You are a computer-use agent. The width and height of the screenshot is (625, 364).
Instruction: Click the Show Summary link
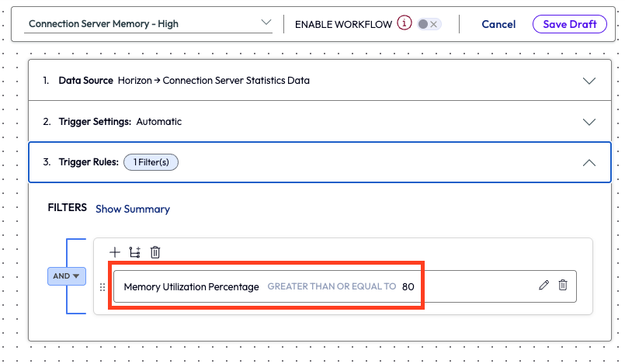[x=133, y=209]
